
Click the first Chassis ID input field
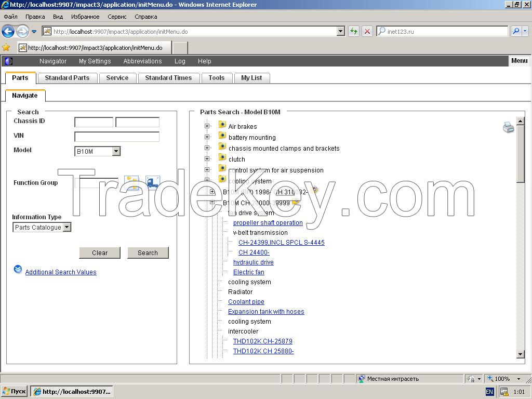(94, 122)
